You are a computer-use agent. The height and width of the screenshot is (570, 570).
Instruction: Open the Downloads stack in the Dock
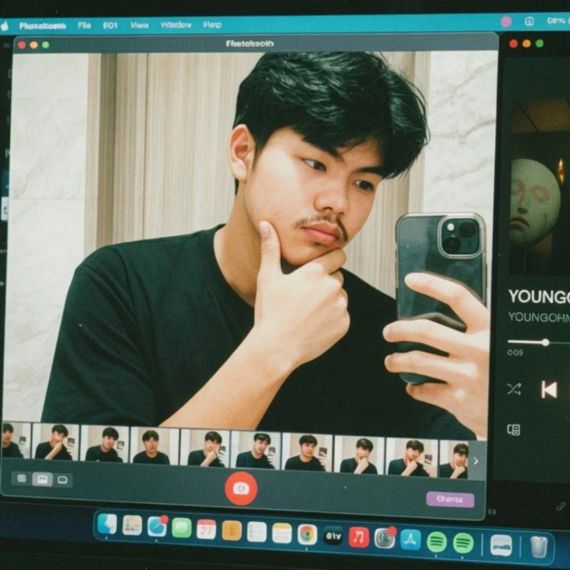click(501, 545)
